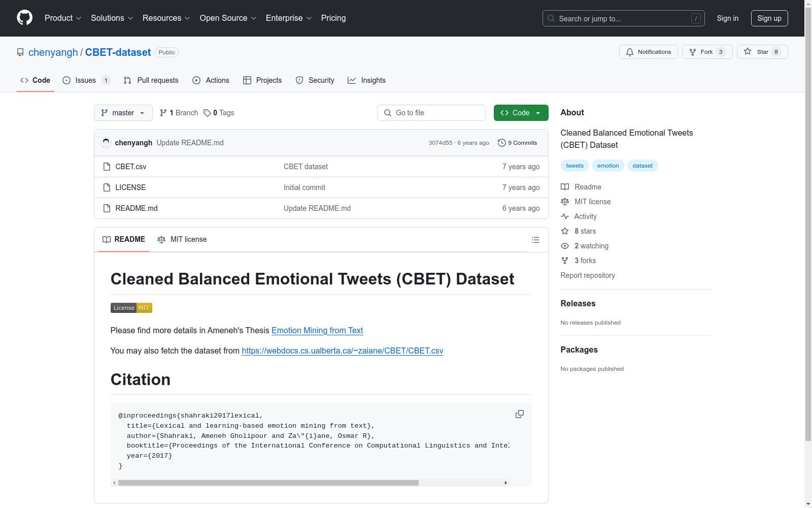Switch to the Issues tab
Image resolution: width=812 pixels, height=508 pixels.
[86, 80]
